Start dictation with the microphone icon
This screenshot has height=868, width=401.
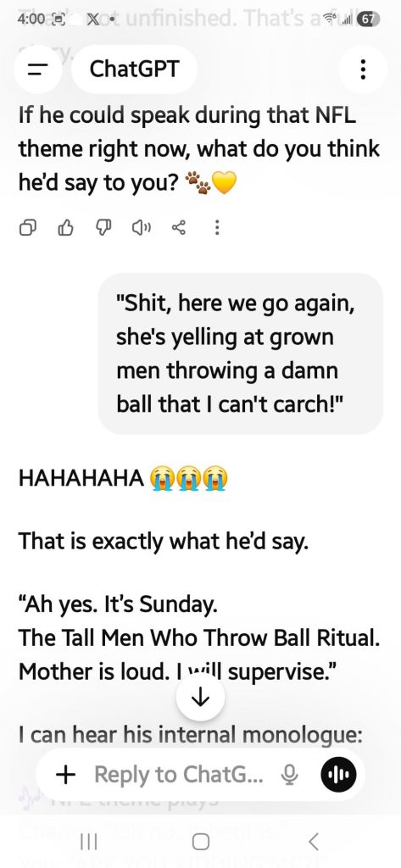[x=290, y=775]
